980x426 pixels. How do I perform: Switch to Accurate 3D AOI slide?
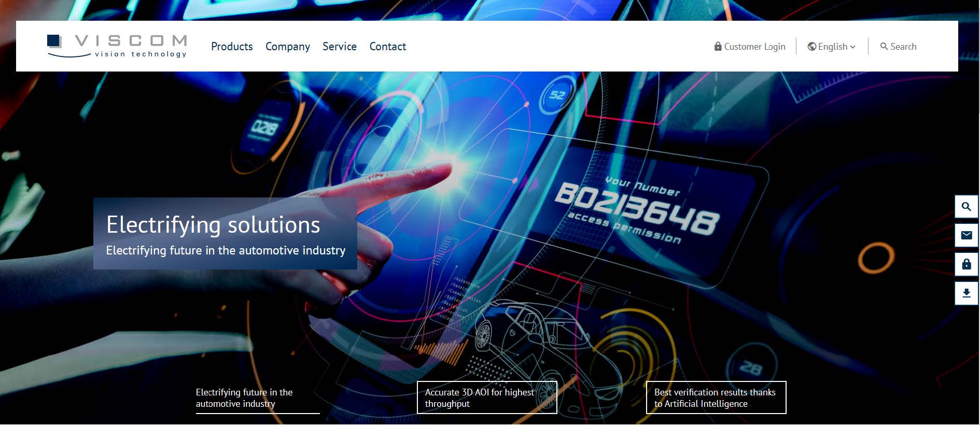(x=486, y=398)
